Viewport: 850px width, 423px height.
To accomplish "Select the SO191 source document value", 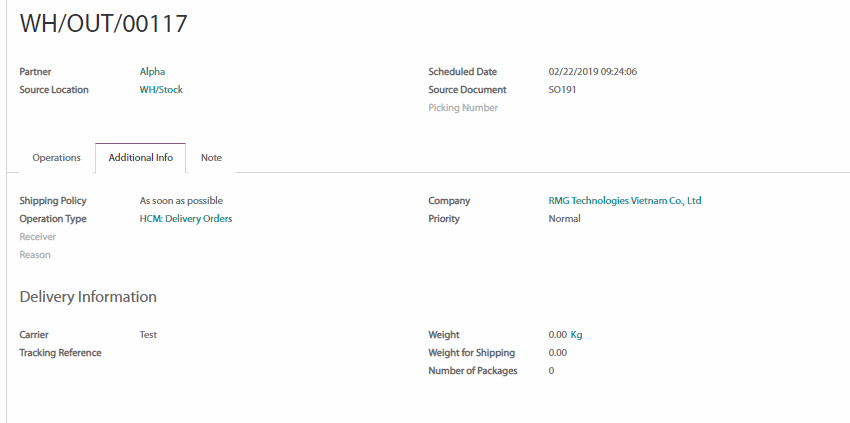I will [562, 90].
